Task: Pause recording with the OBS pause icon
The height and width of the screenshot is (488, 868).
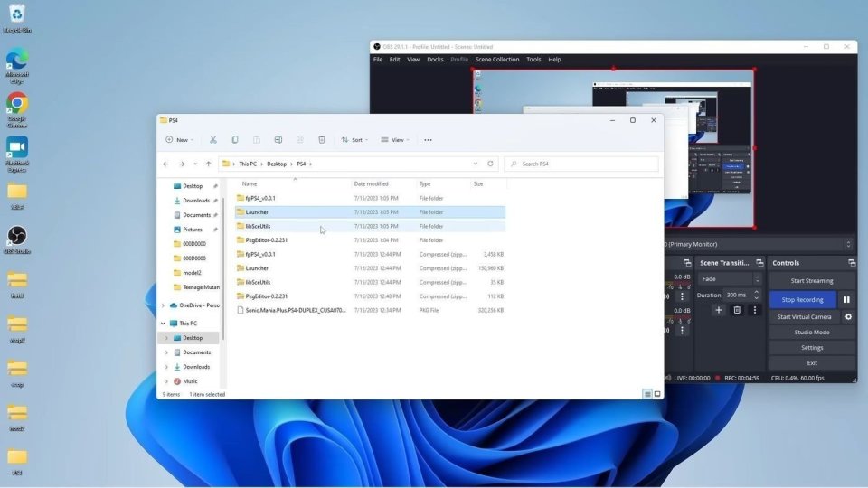Action: click(847, 299)
